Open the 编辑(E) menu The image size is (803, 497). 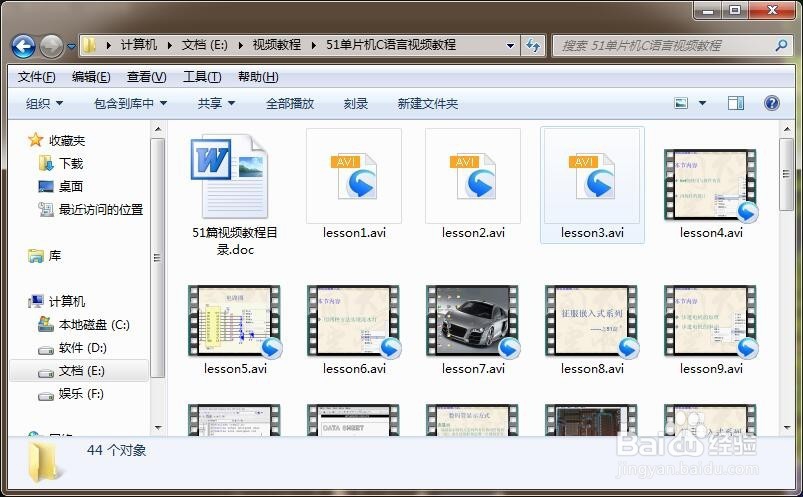pyautogui.click(x=91, y=77)
